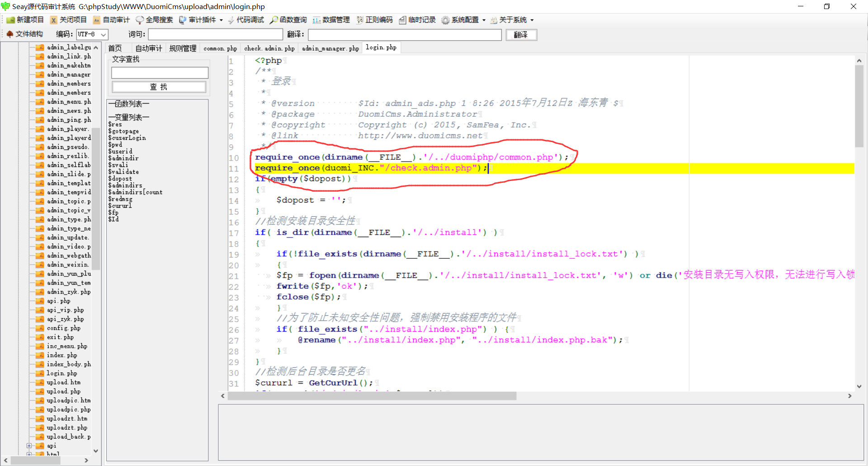Click the 查找 find button

click(x=159, y=87)
